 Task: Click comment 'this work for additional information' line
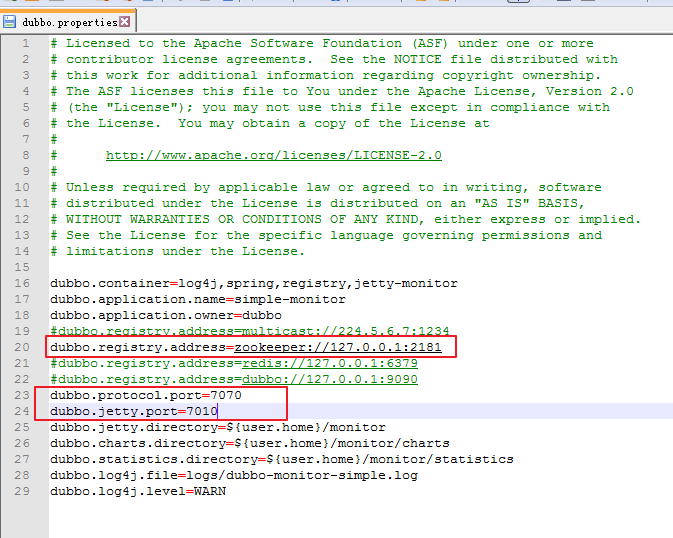click(326, 75)
